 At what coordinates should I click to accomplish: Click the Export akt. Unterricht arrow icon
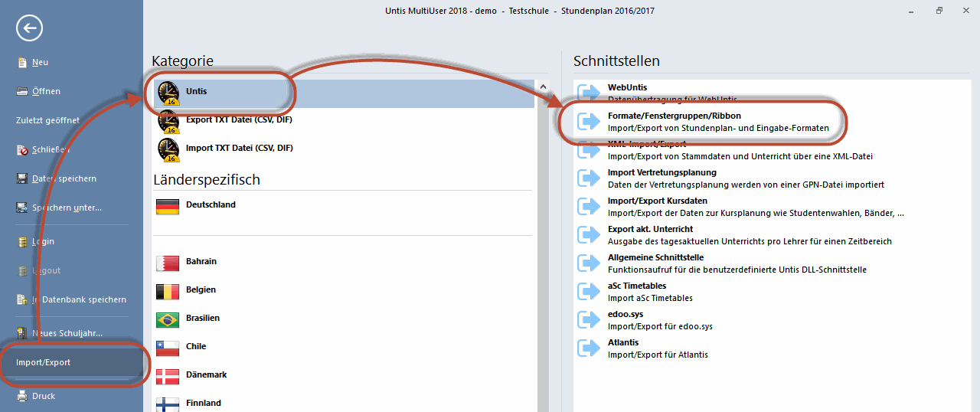coord(589,234)
